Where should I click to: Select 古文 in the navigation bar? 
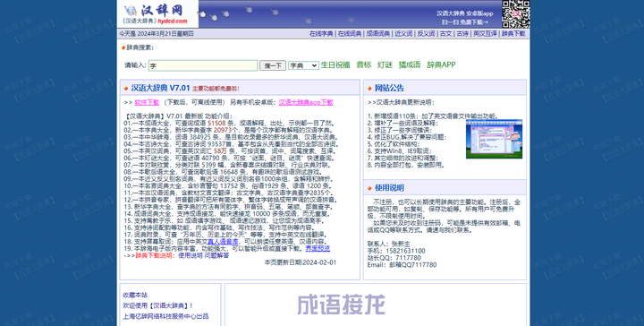click(x=445, y=34)
